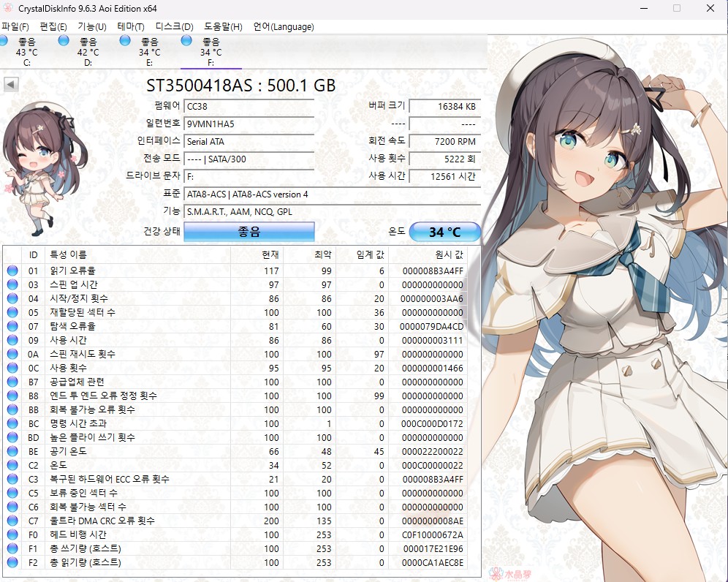Click the 원시 값 column header
Image resolution: width=728 pixels, height=582 pixels.
click(x=428, y=254)
